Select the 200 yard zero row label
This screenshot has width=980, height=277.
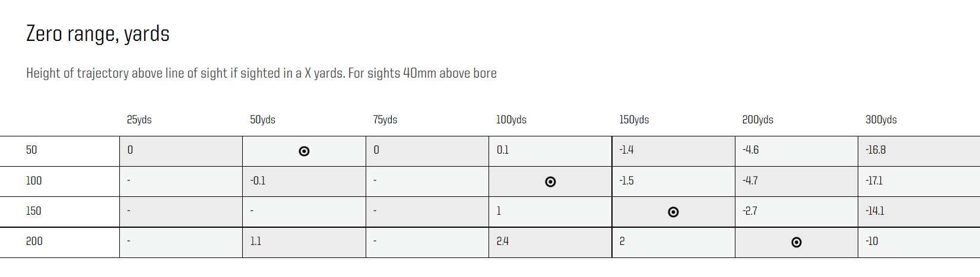(x=34, y=241)
